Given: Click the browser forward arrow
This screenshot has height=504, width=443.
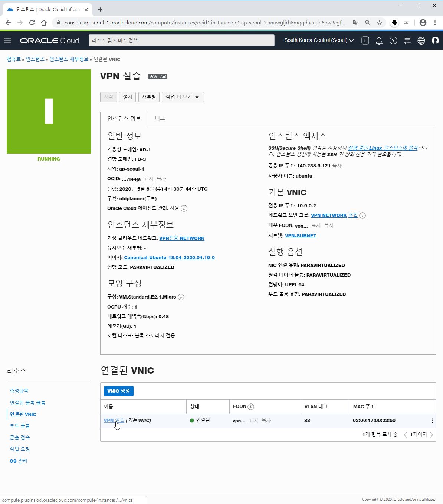Looking at the screenshot, I should click(20, 23).
